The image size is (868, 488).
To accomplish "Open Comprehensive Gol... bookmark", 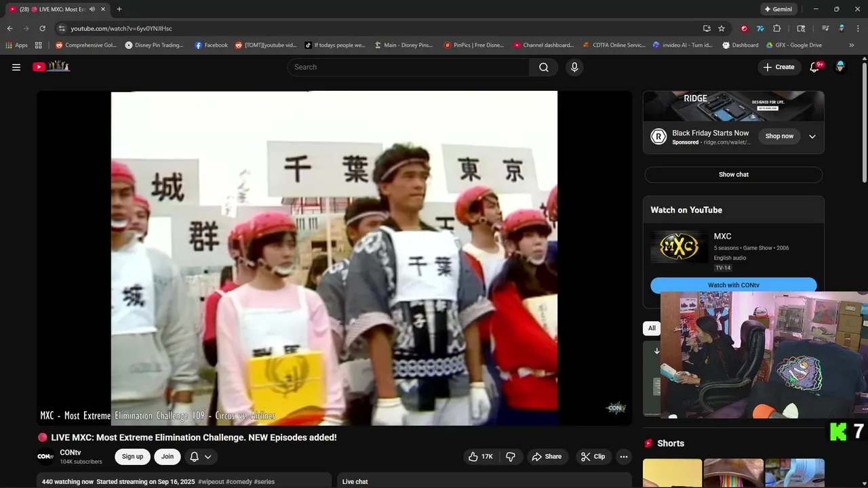I will pyautogui.click(x=86, y=45).
